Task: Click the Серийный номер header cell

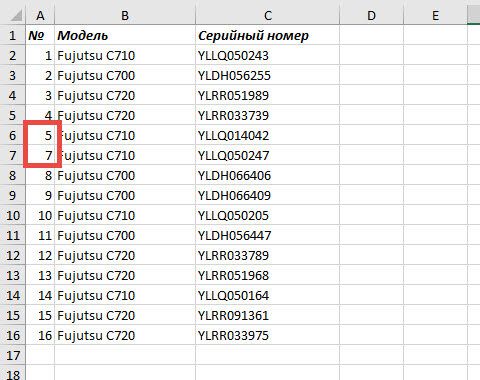Action: [x=268, y=35]
